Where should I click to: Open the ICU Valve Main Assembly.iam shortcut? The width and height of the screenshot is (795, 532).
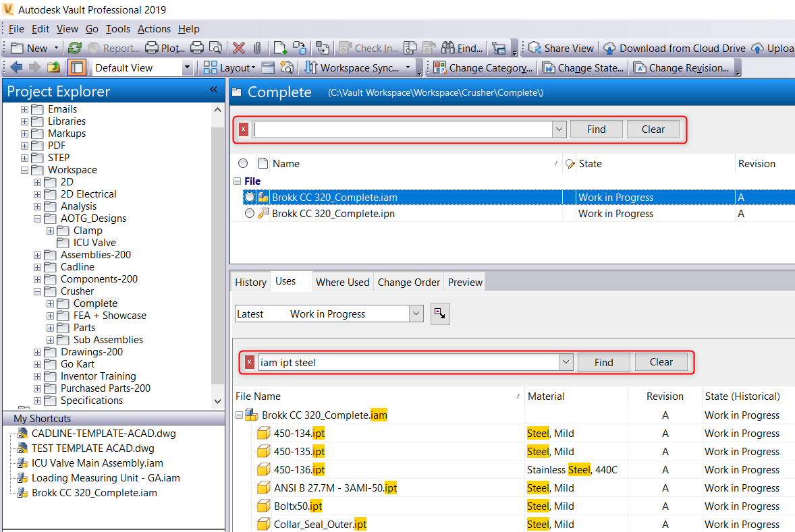coord(97,463)
